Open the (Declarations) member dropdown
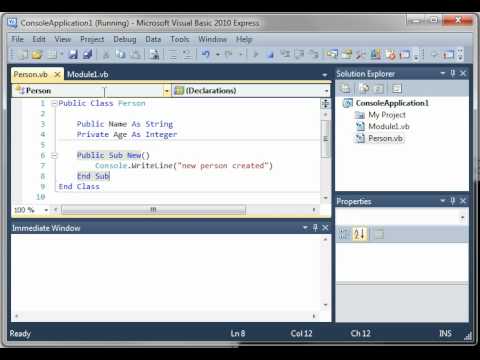The height and width of the screenshot is (360, 480). click(x=326, y=91)
